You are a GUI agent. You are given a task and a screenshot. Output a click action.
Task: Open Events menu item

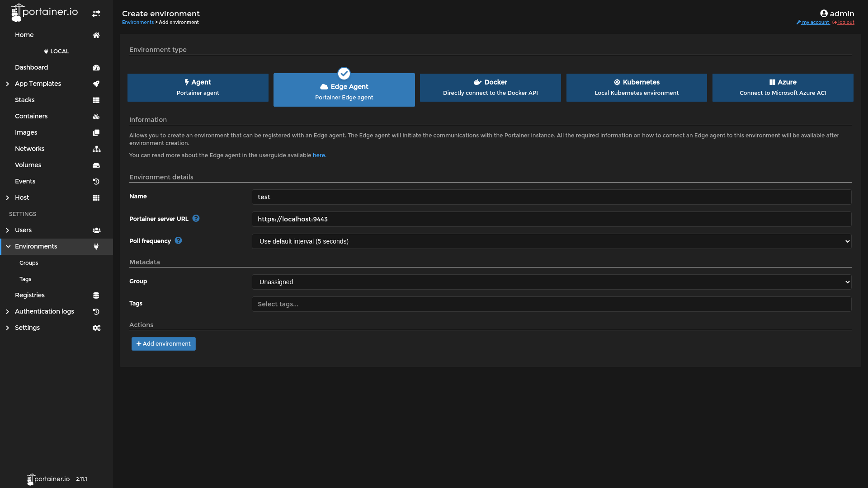click(57, 182)
